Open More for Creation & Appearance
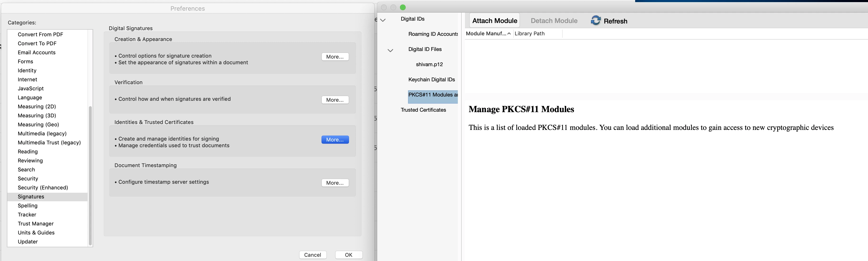Screen dimensions: 868x261 coord(335,57)
